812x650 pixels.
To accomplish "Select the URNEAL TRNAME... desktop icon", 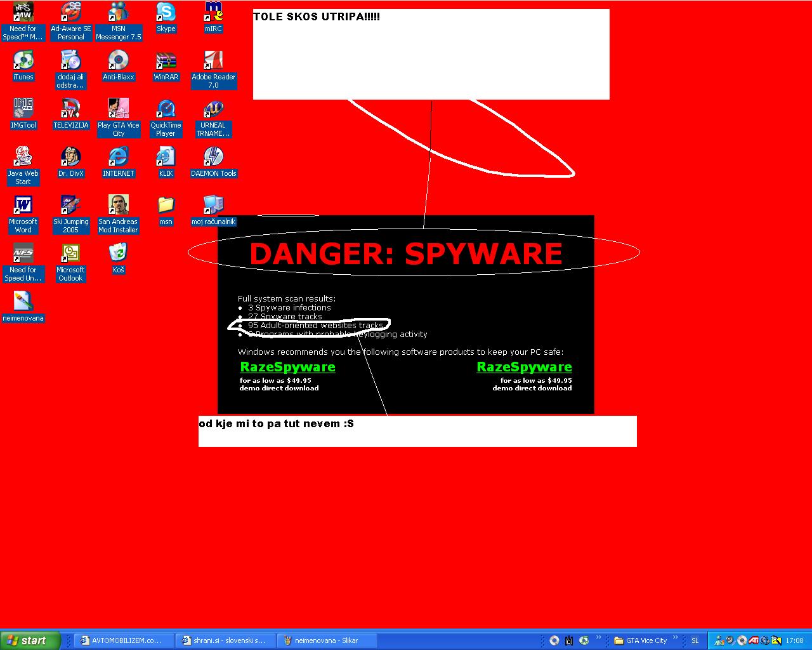I will 213,117.
